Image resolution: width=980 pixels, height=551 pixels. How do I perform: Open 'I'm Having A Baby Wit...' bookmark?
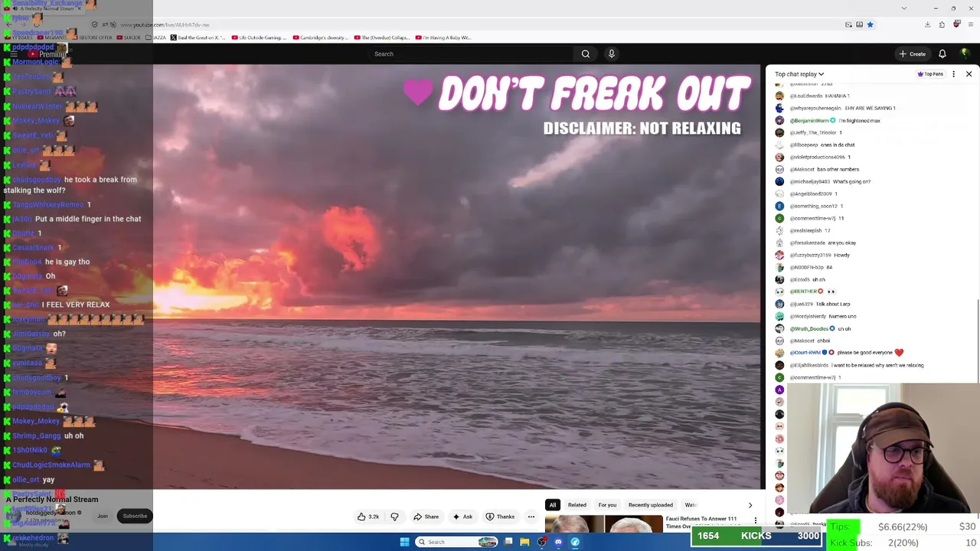443,37
